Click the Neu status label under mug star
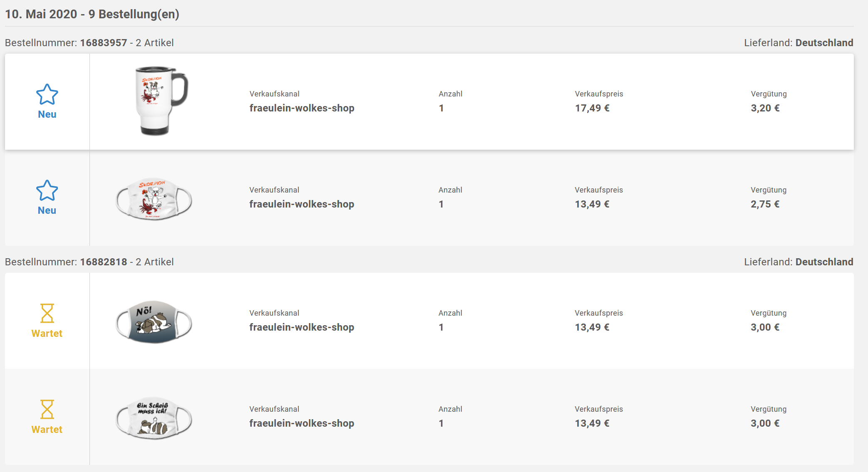 coord(47,114)
